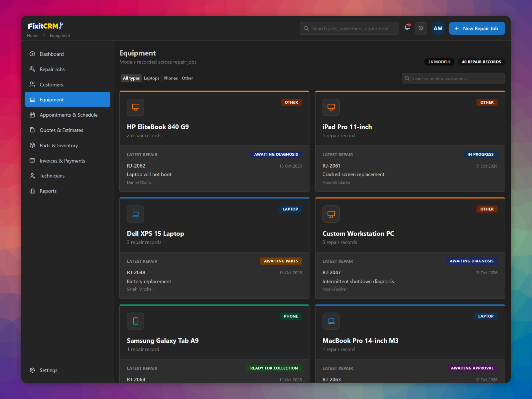This screenshot has width=532, height=399.
Task: Open Appointments & Schedule page
Action: 67,115
